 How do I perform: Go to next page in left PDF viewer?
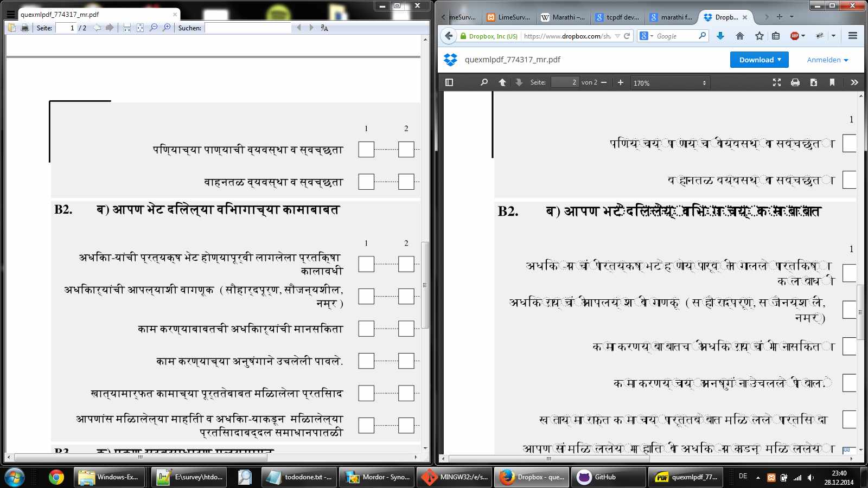[x=110, y=28]
